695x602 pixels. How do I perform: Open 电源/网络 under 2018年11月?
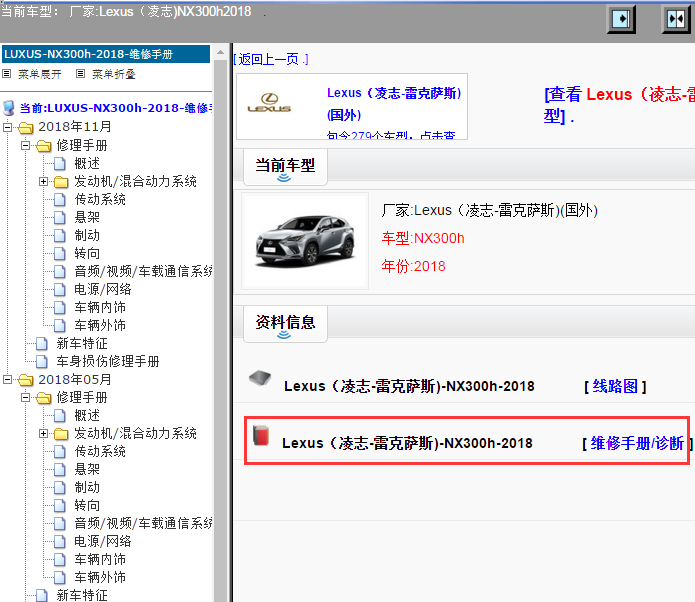click(x=102, y=289)
